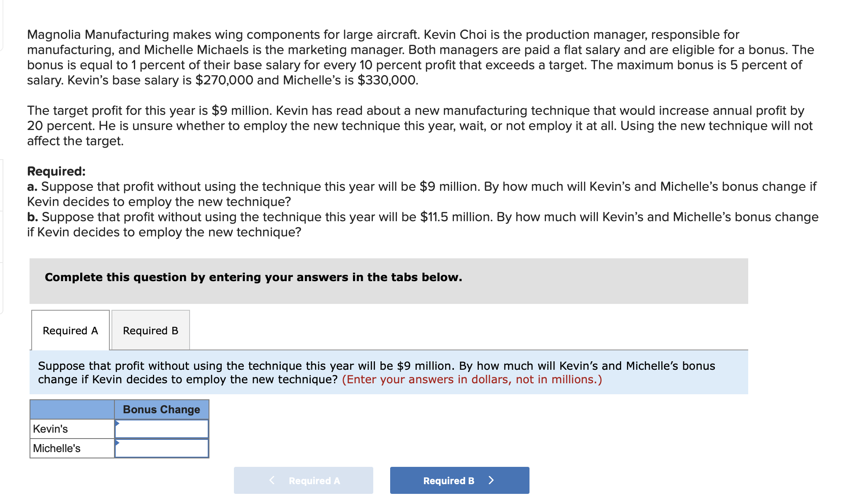Click the left chevron on the Required A button
This screenshot has height=504, width=858.
point(272,480)
